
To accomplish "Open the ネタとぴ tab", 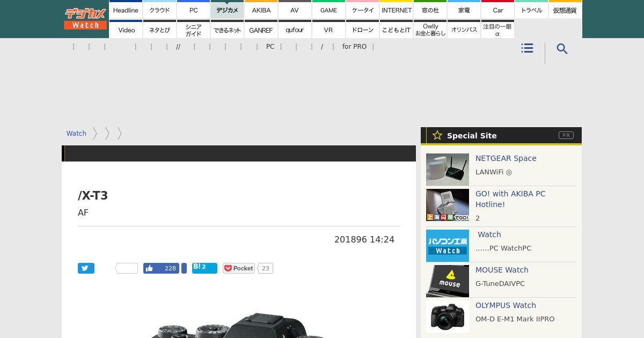I will (x=159, y=30).
